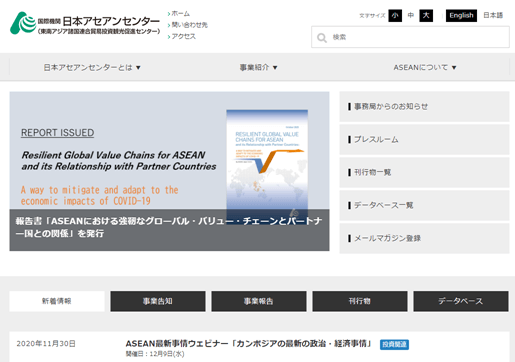Screen dimensions: 515x362
Task: Switch language to English
Action: pyautogui.click(x=461, y=15)
